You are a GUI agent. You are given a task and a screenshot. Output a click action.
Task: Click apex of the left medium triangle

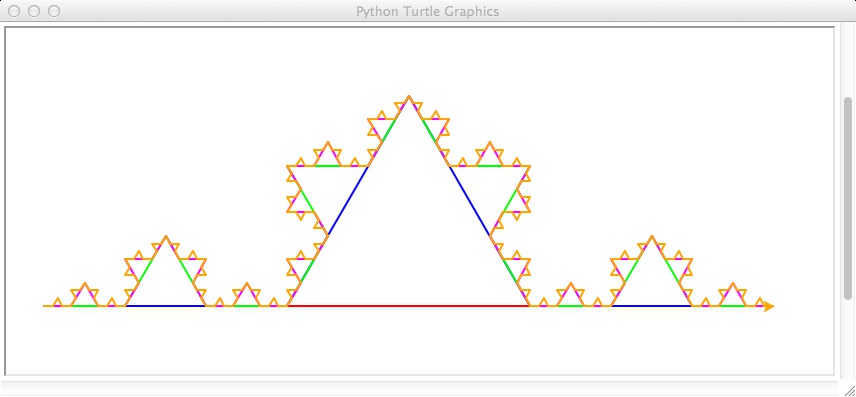[x=166, y=237]
